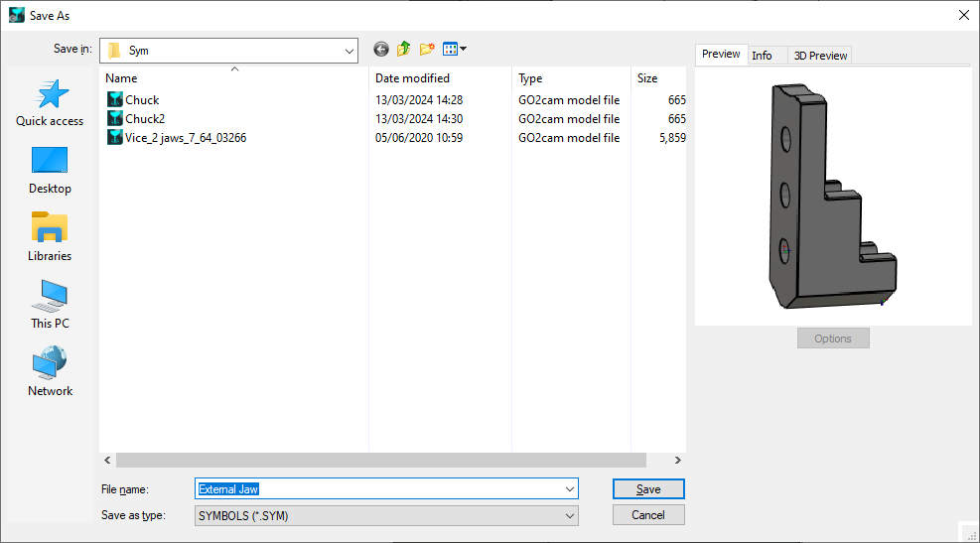Create a new folder
This screenshot has width=980, height=543.
[x=428, y=50]
